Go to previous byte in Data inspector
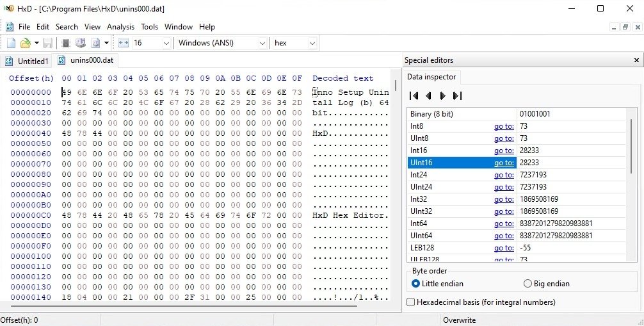Viewport: 644px width, 326px height. click(428, 96)
